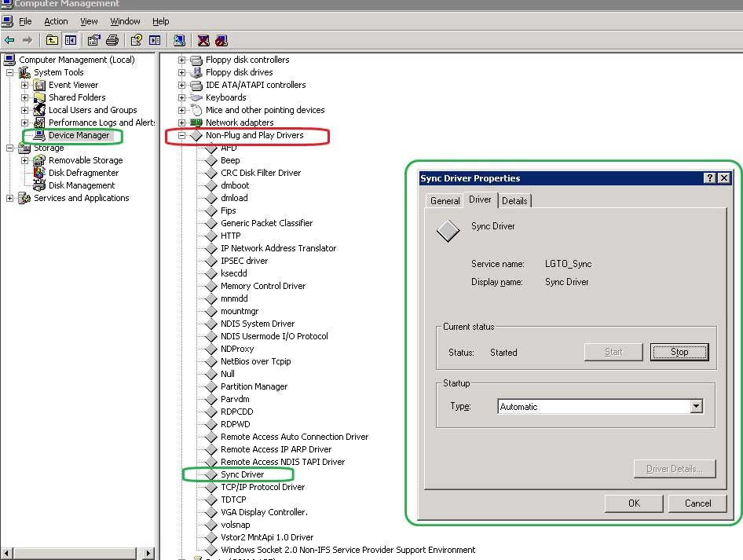Click the Disable device toolbar icon

(x=221, y=40)
